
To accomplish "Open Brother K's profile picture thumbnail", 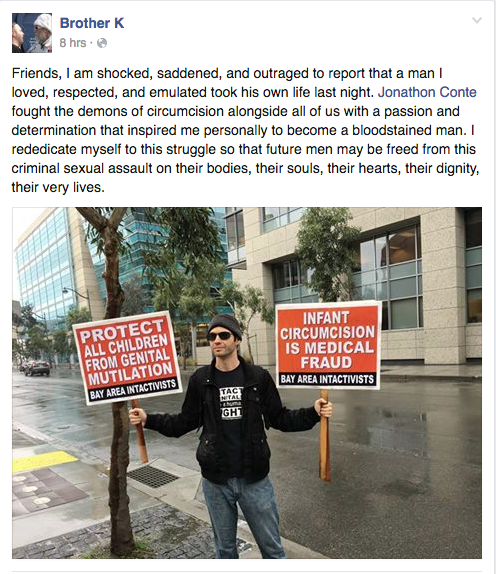I will 32,33.
